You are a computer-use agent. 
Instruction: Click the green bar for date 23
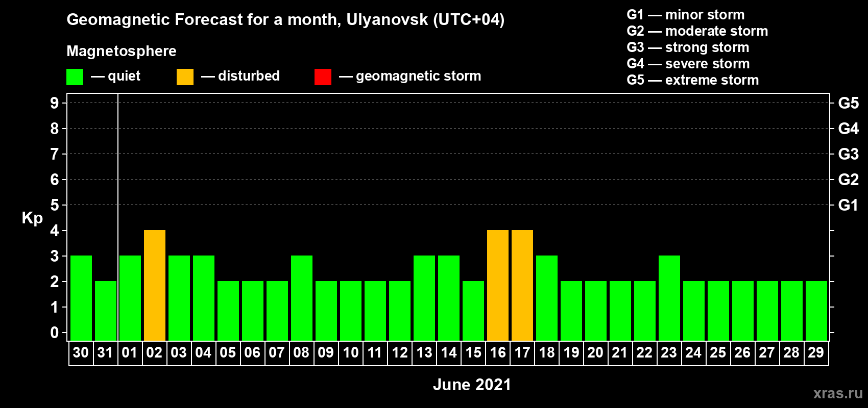coord(669,298)
